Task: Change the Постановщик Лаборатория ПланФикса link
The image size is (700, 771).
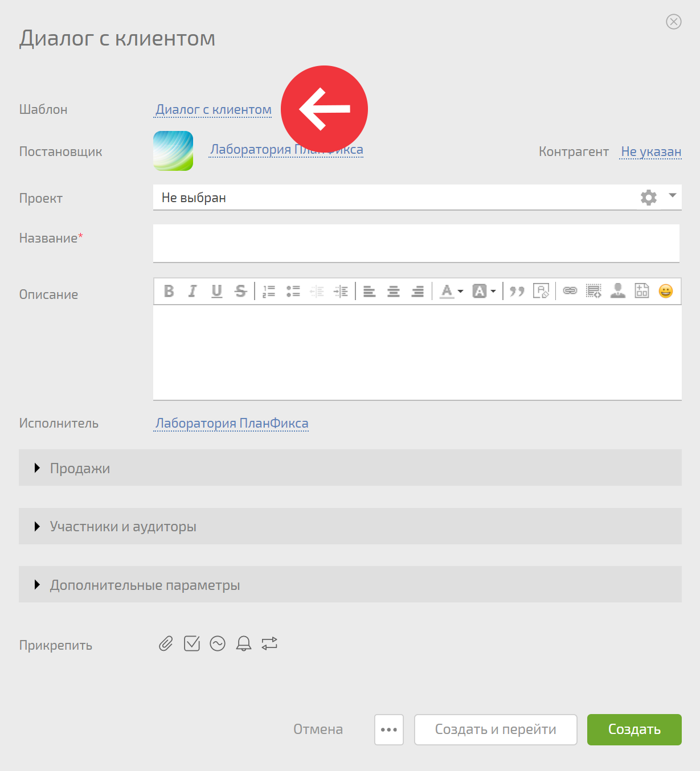Action: coord(286,149)
